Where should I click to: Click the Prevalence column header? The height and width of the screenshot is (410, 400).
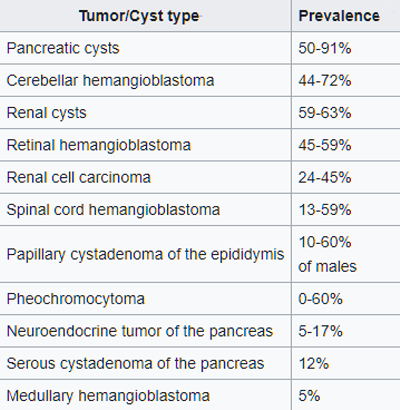coord(339,16)
